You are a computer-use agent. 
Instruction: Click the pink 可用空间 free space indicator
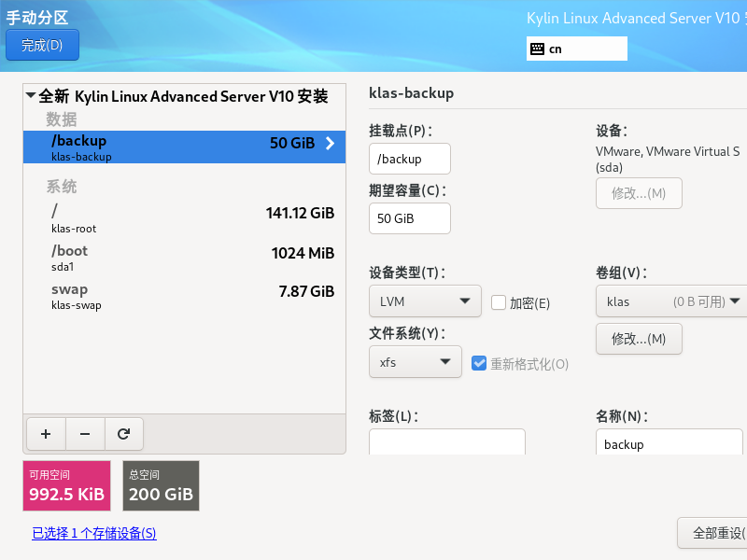[x=66, y=485]
